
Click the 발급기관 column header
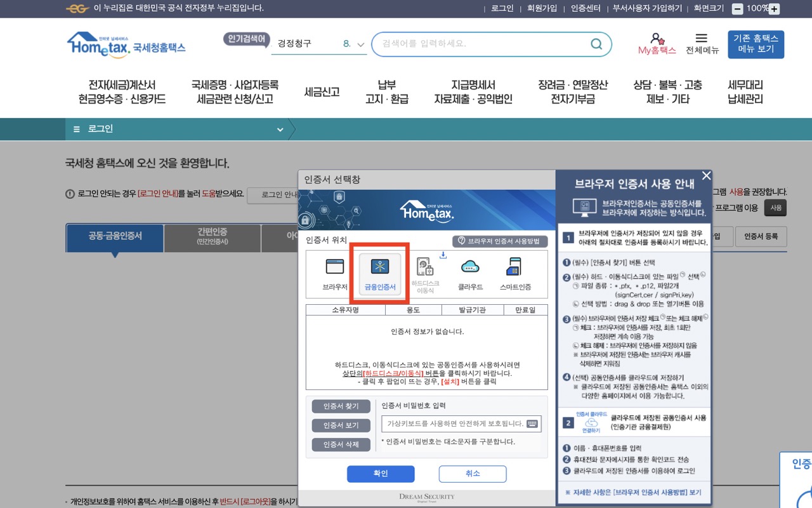(473, 310)
